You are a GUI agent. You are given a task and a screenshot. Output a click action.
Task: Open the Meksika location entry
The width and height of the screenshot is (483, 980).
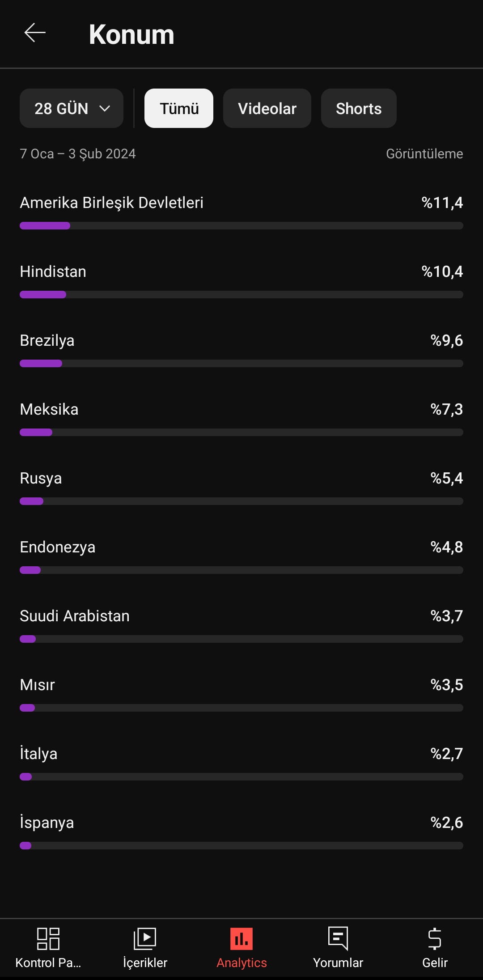[241, 419]
